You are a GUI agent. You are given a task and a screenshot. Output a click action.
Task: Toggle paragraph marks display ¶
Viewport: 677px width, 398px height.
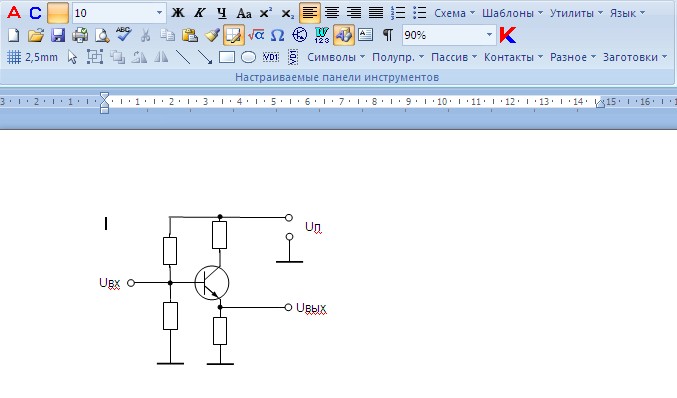click(388, 35)
